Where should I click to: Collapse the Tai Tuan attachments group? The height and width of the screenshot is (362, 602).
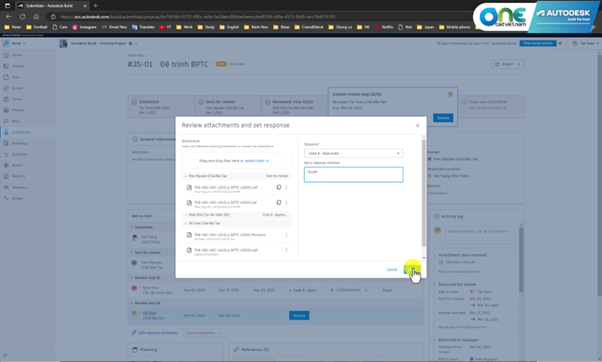tap(186, 223)
